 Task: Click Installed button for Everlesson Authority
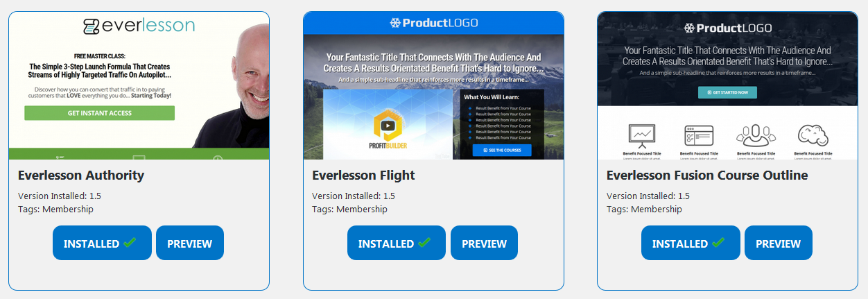[x=102, y=243]
